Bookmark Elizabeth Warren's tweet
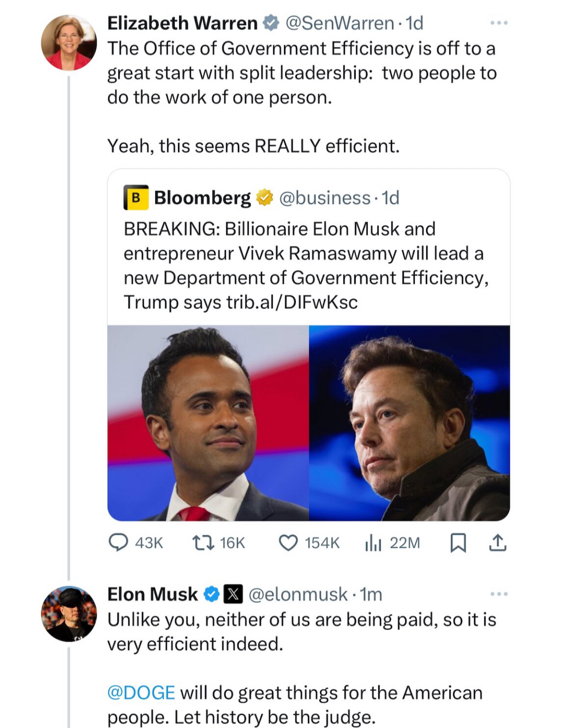Image resolution: width=574 pixels, height=728 pixels. click(458, 543)
